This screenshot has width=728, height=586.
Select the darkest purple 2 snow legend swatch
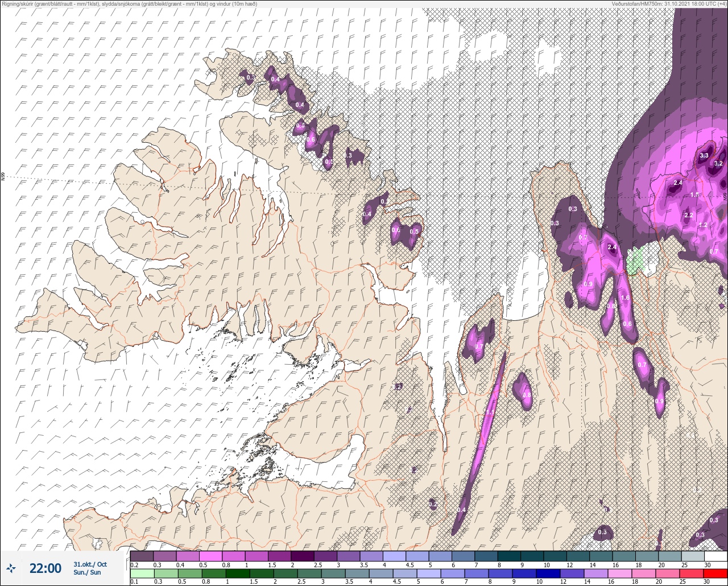[x=303, y=556]
